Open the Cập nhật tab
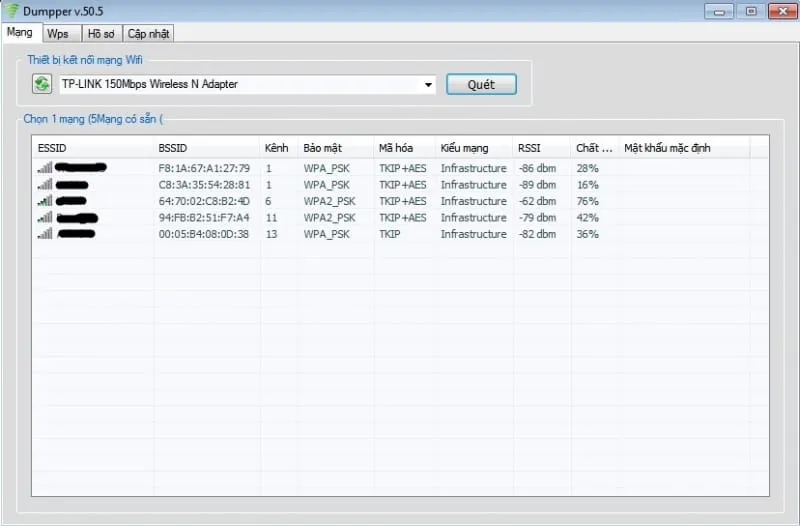This screenshot has height=526, width=800. (x=149, y=33)
